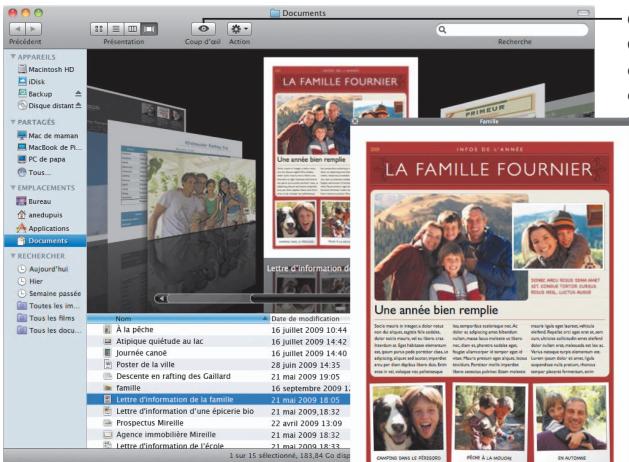The image size is (629, 462).
Task: Collapse the PARTAGÉS sidebar section
Action: pyautogui.click(x=13, y=122)
